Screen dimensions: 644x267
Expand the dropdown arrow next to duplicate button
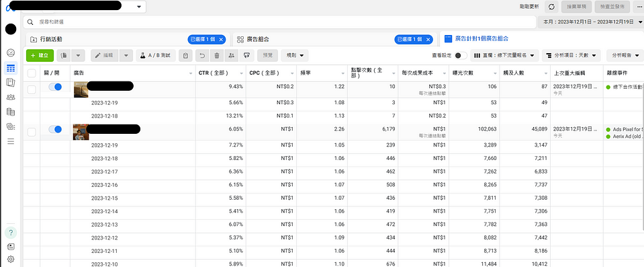pyautogui.click(x=79, y=55)
